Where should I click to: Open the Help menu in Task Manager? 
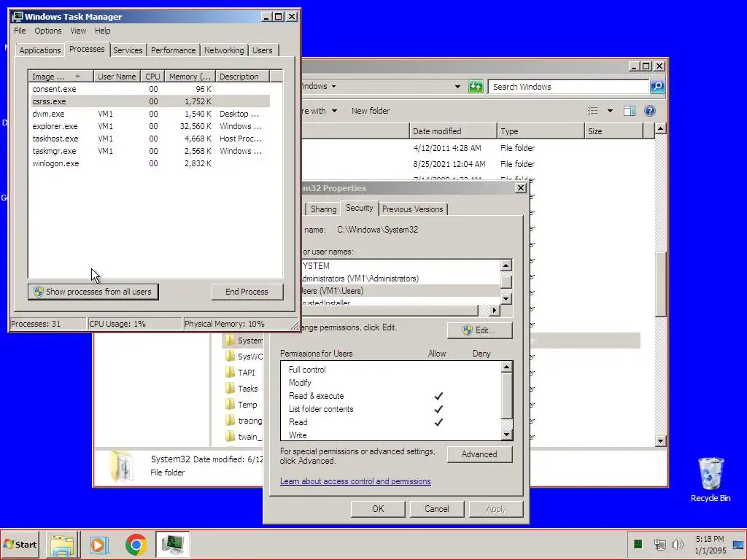click(x=102, y=31)
